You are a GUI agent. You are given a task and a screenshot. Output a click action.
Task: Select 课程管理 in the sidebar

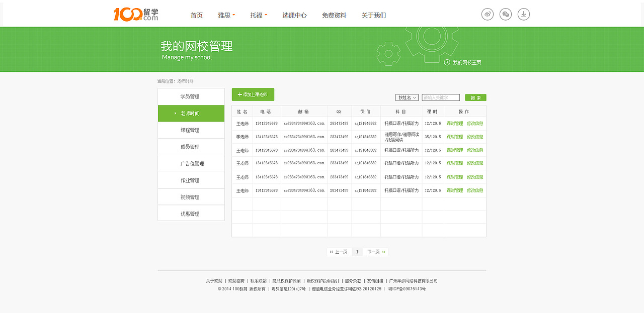coord(191,130)
